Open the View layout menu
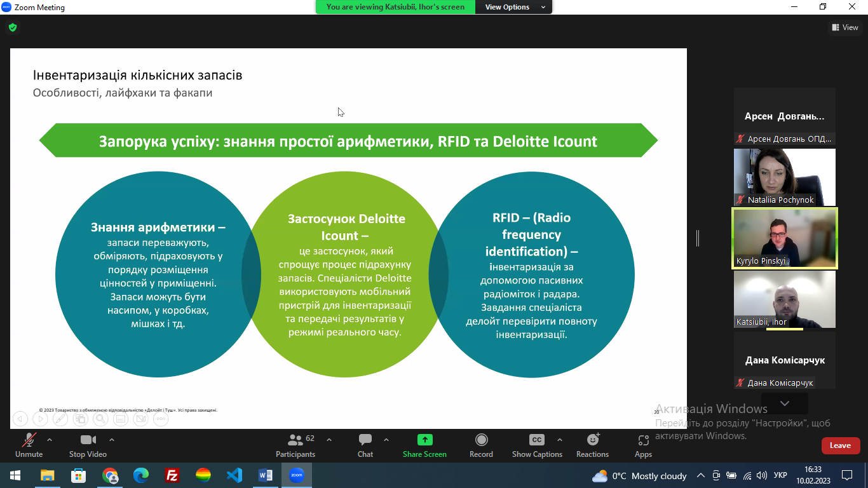The image size is (868, 488). click(845, 27)
